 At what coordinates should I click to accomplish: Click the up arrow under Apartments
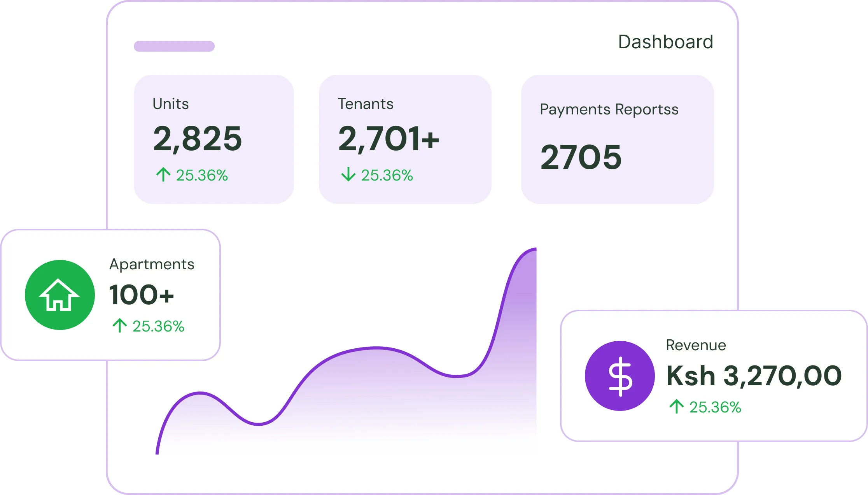[x=119, y=326]
